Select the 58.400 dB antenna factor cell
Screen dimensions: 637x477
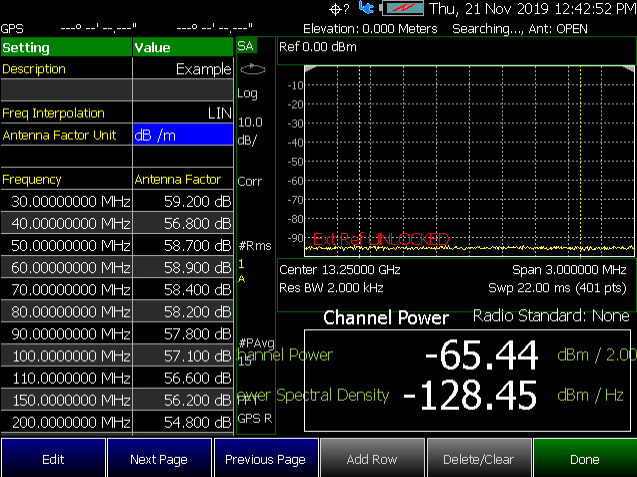pos(183,289)
